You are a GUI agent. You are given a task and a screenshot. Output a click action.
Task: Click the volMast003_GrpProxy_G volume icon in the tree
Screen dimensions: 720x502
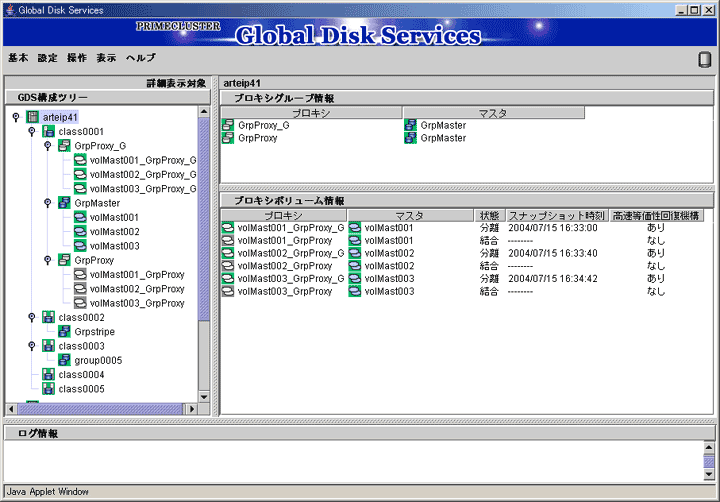pos(80,188)
